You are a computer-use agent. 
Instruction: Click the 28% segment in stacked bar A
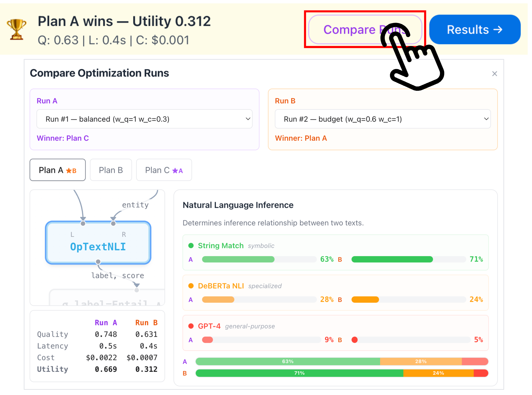(x=421, y=361)
